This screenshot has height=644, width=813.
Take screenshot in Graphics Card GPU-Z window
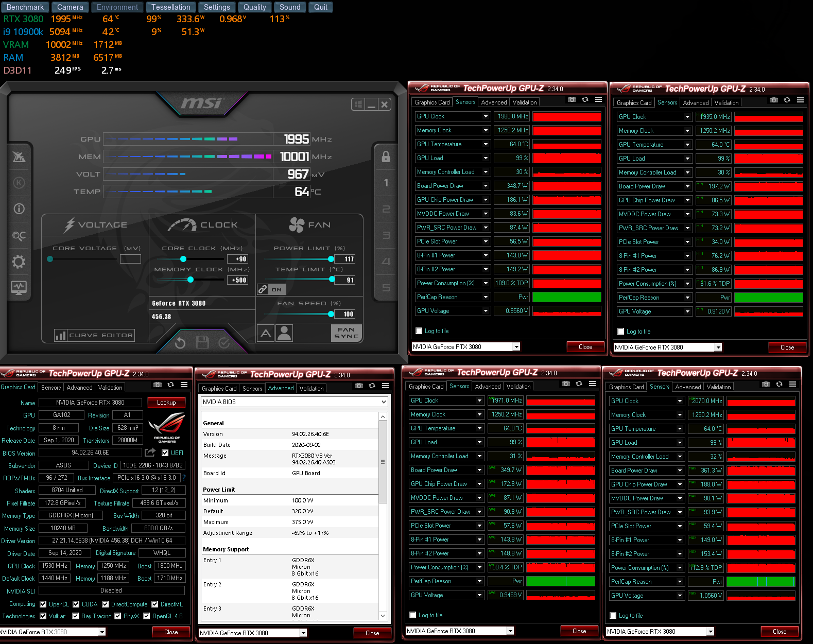[x=158, y=385]
